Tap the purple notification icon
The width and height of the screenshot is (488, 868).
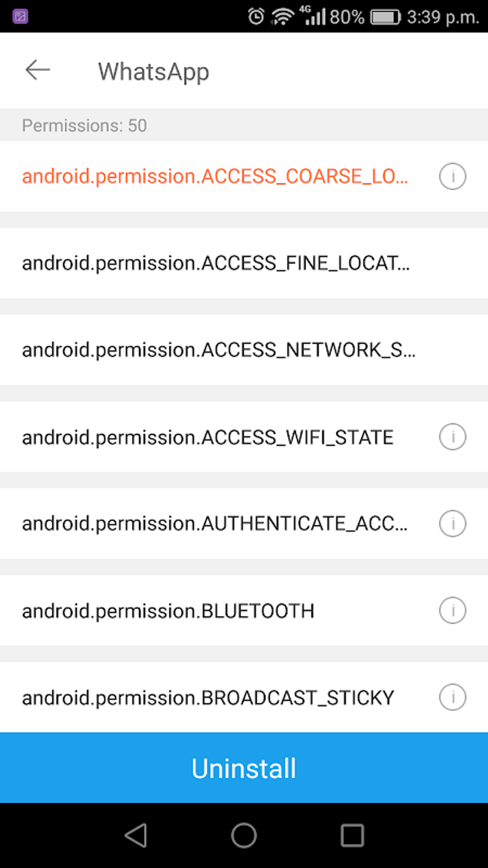point(20,17)
